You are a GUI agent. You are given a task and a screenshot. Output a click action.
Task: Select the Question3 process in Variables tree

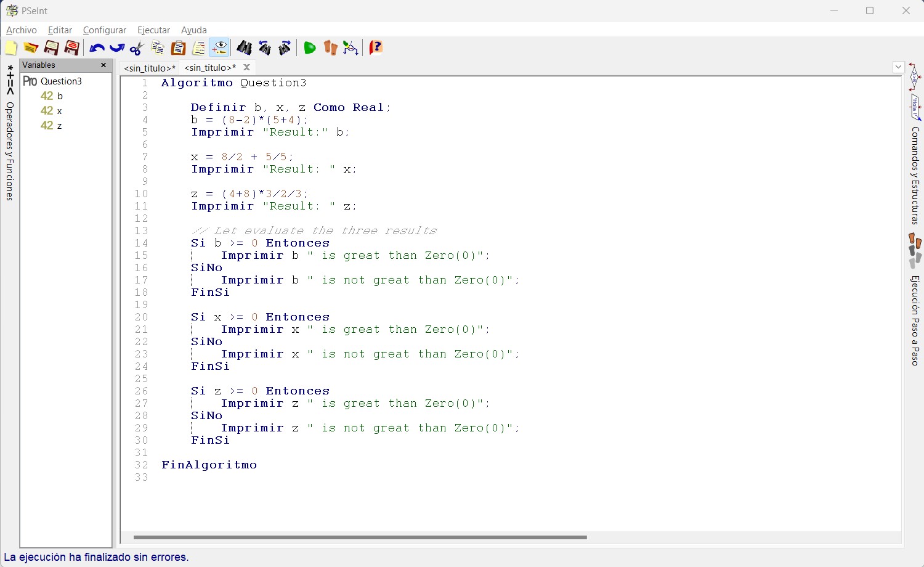61,81
